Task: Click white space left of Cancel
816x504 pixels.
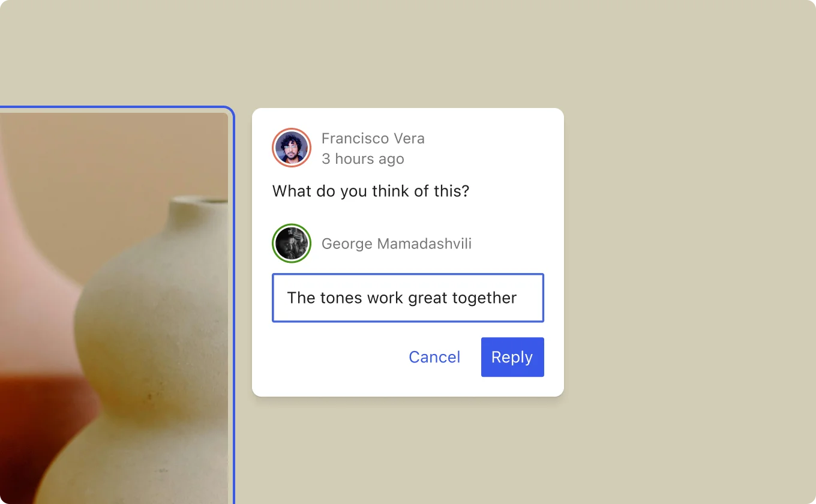Action: tap(336, 357)
